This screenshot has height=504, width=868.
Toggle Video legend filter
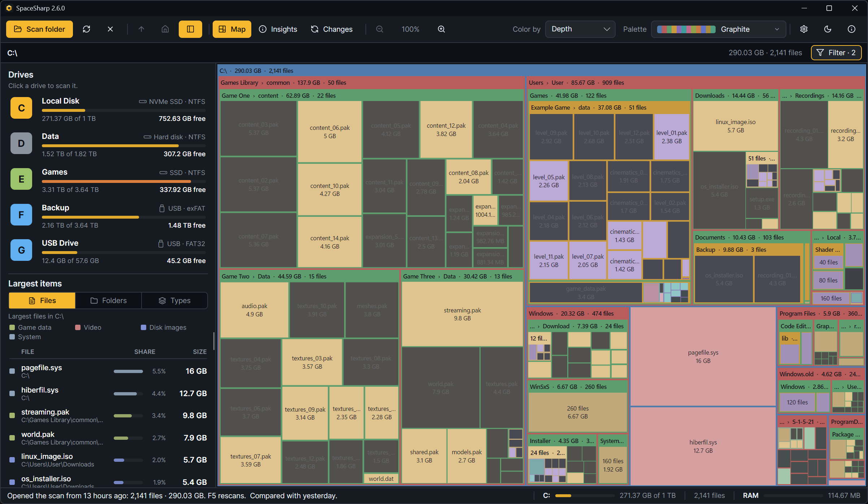(88, 328)
